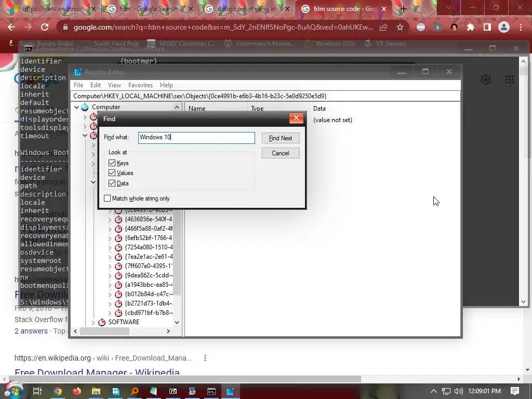
Task: Bookmark this page with the star icon
Action: point(400,27)
